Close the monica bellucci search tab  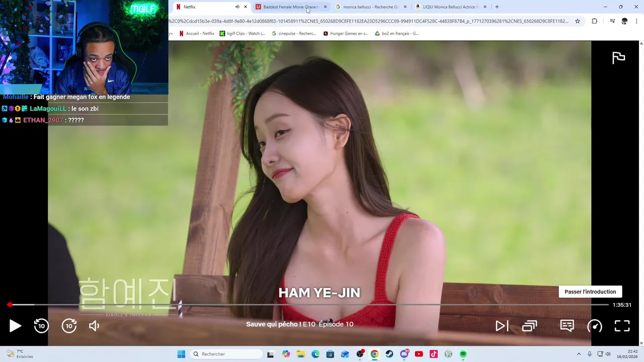tap(405, 7)
